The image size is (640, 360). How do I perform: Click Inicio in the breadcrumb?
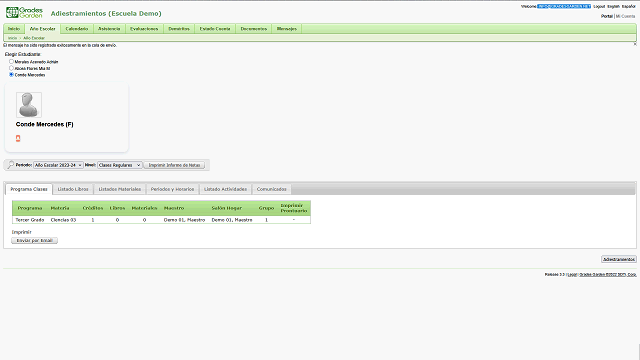[13, 38]
